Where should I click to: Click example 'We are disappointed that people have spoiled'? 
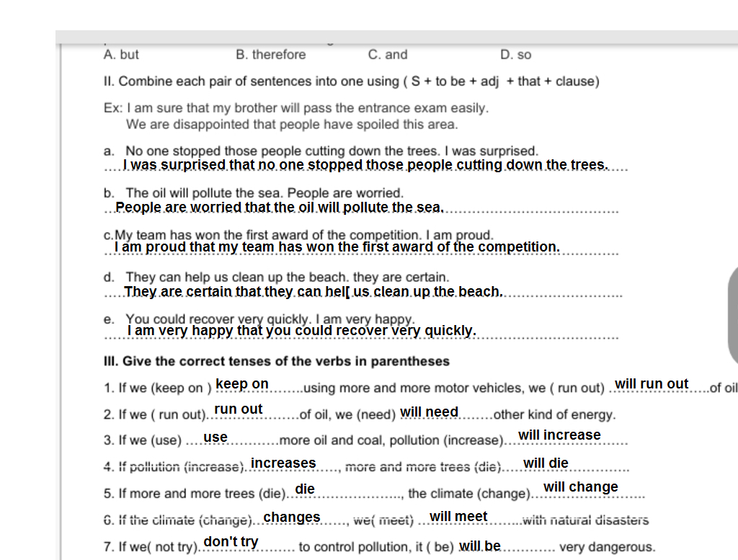[292, 125]
